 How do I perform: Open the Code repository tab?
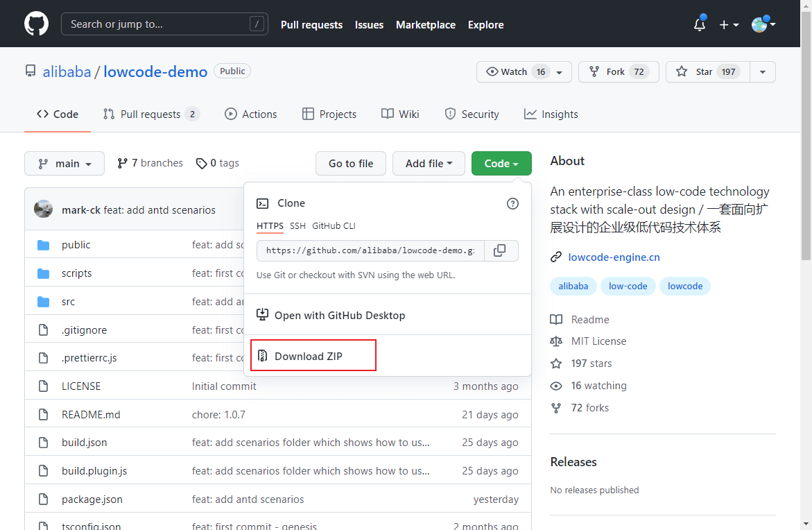(58, 114)
